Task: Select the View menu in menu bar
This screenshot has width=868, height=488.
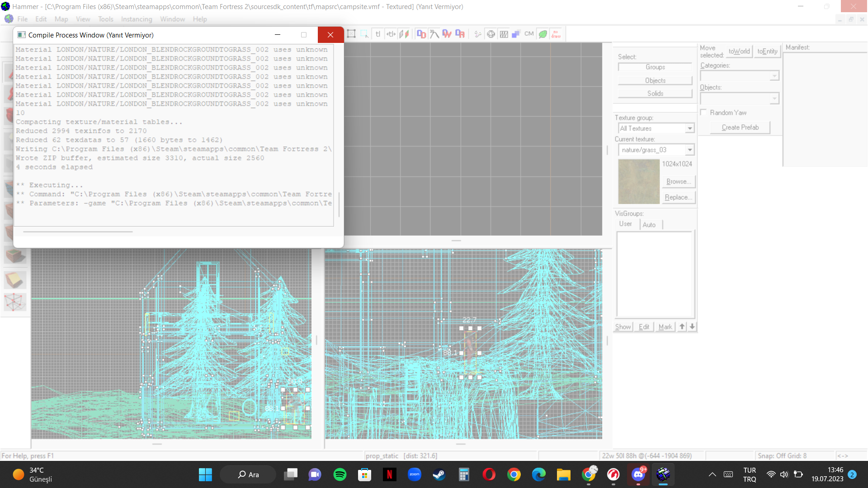Action: (82, 19)
